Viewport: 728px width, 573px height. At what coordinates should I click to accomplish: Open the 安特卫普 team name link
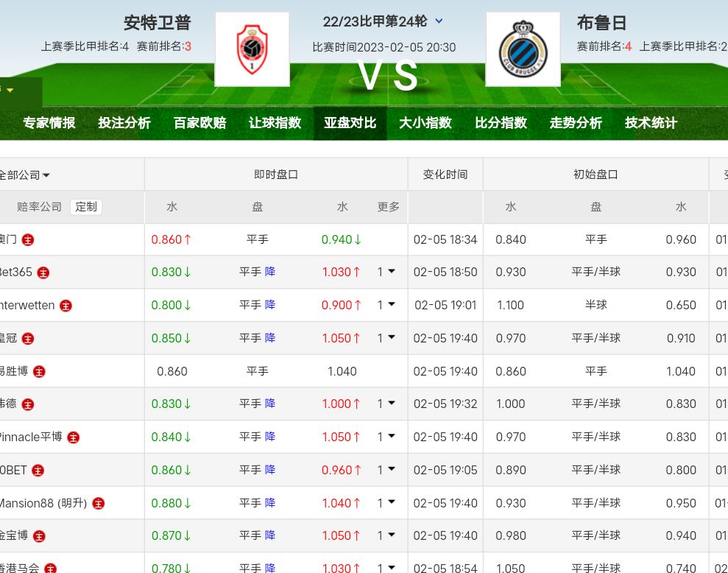coord(158,23)
